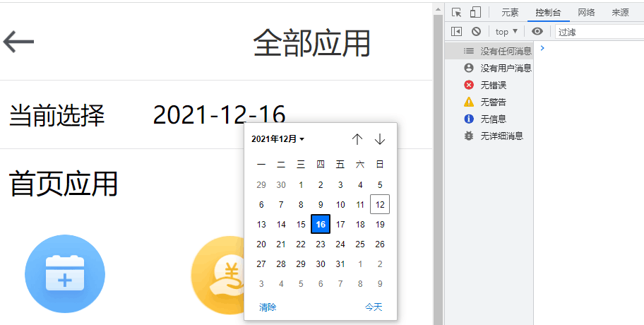
Task: Click the 过滤 filter input field
Action: [x=599, y=32]
